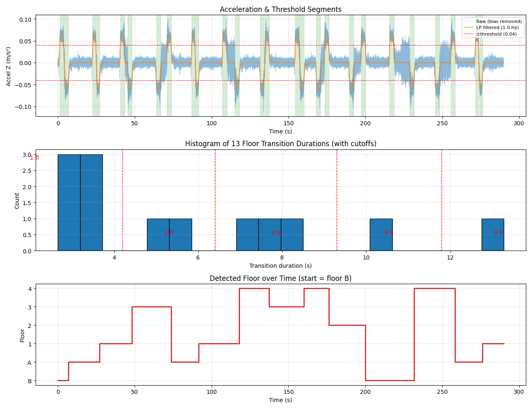The height and width of the screenshot is (409, 532).
Task: Click the red '3 fl' label in the histogram
Action: point(276,233)
